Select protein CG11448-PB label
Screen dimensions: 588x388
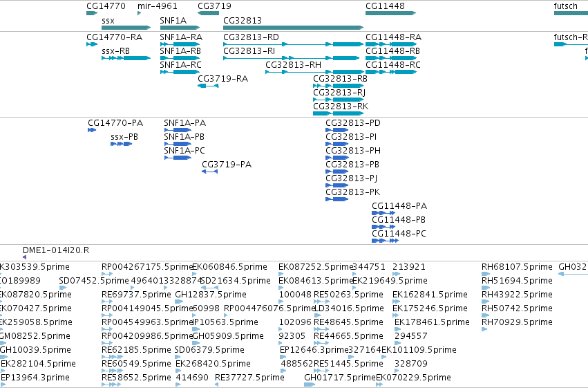click(x=399, y=220)
